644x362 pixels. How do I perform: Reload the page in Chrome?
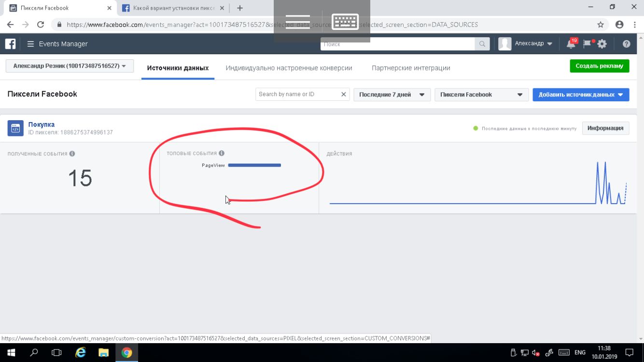tap(41, 25)
